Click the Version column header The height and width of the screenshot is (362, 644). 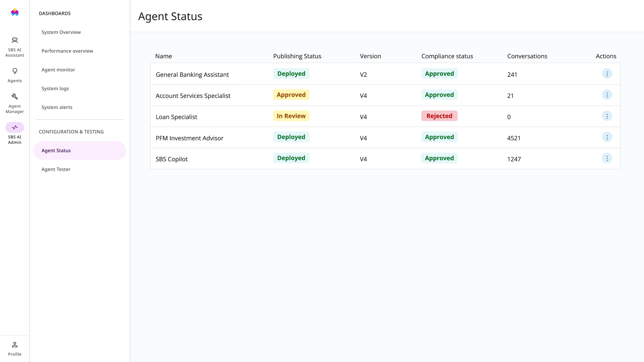point(371,56)
